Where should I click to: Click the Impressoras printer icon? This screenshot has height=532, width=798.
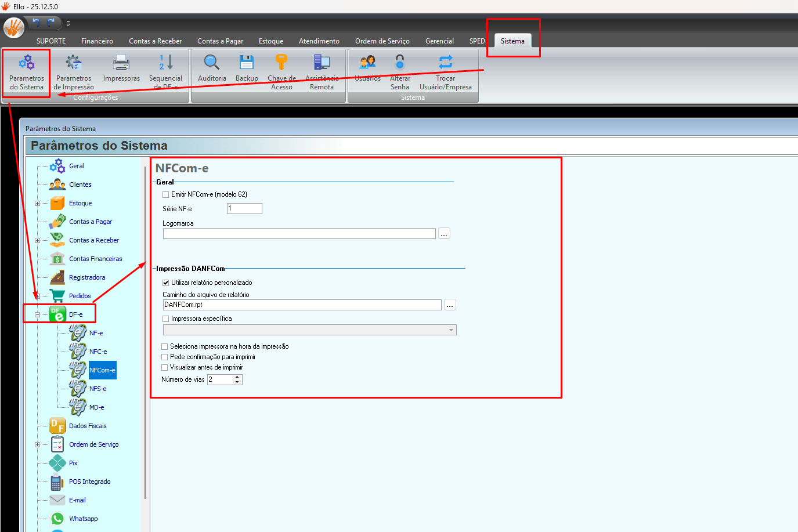point(121,63)
